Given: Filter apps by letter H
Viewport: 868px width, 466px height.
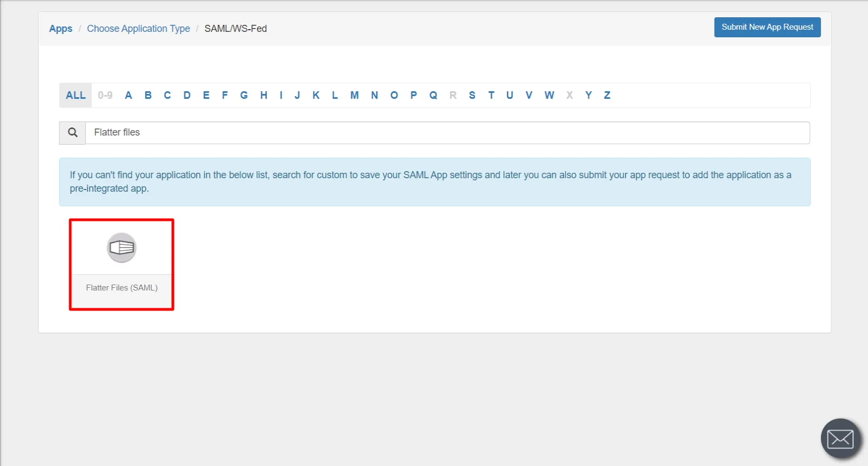Looking at the screenshot, I should (x=264, y=95).
